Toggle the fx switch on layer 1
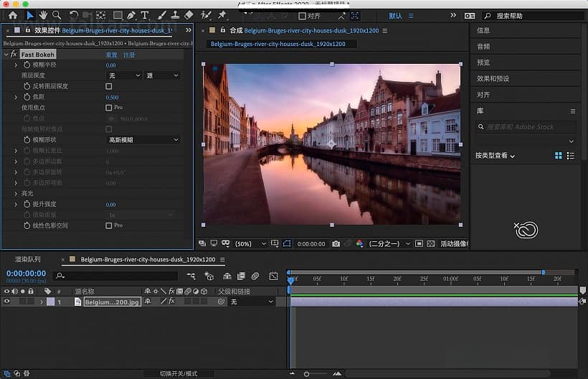 (x=171, y=301)
